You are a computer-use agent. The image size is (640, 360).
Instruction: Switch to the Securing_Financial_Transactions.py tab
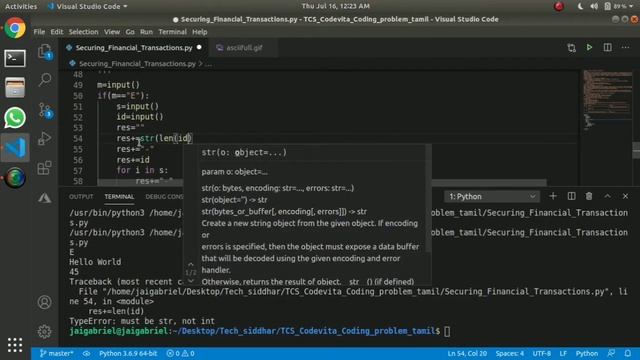[134, 48]
